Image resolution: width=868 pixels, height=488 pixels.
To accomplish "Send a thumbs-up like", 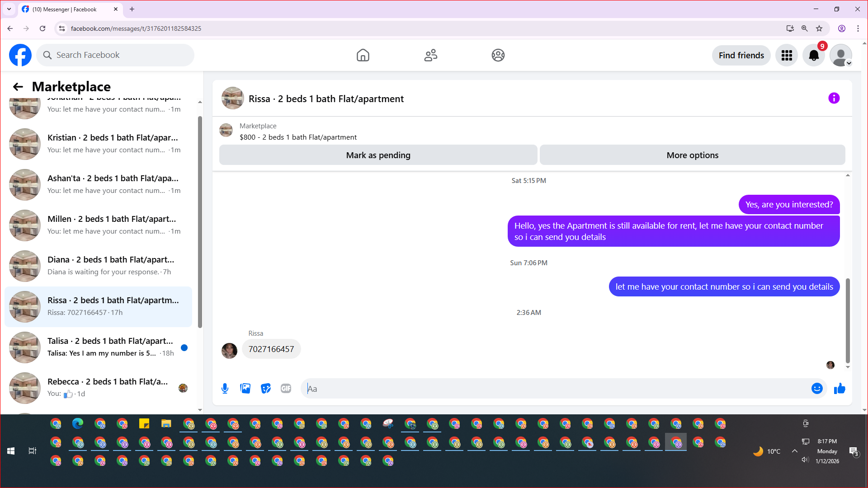I will click(840, 389).
